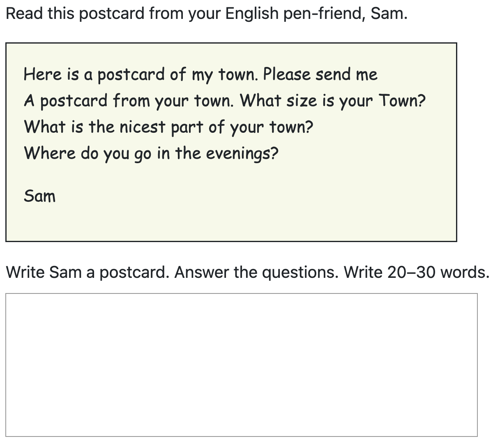This screenshot has width=493, height=448.
Task: Click the 'Write 20–30 words.' text
Action: pyautogui.click(x=416, y=272)
